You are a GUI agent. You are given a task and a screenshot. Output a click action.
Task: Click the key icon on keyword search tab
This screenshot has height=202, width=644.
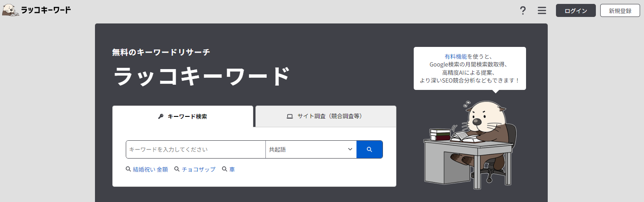[160, 116]
